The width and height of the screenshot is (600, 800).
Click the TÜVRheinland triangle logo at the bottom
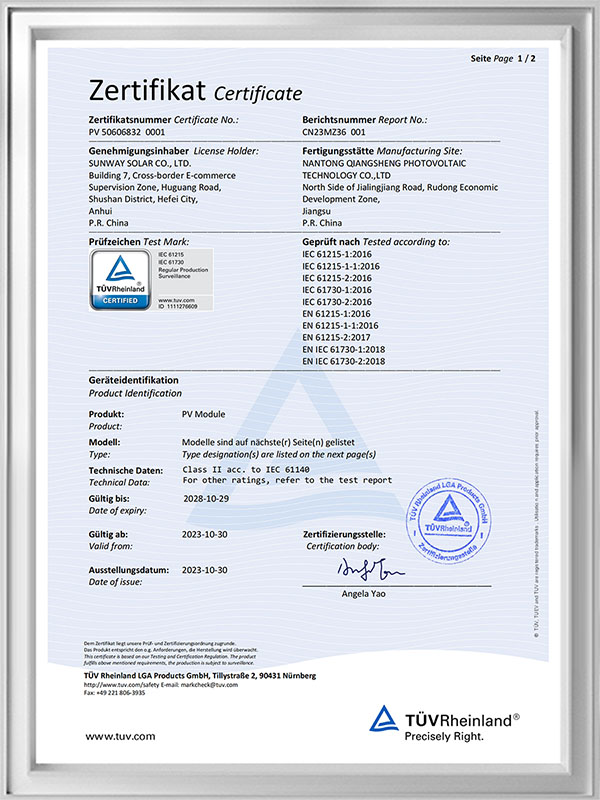384,722
